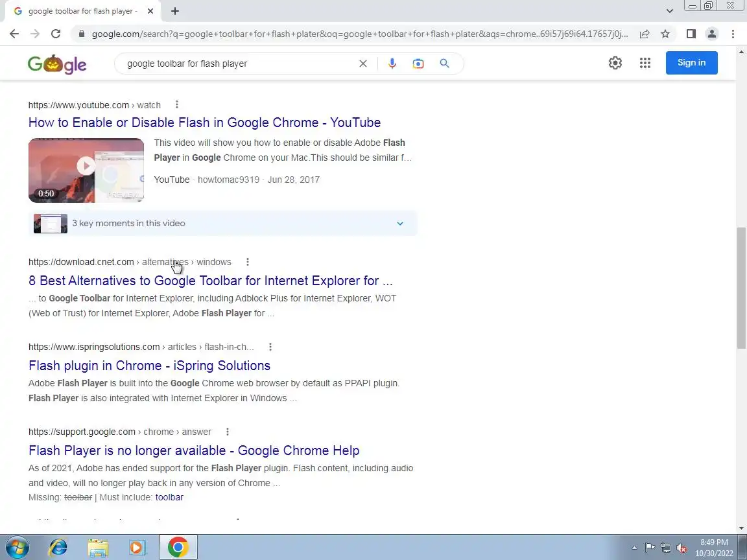Reload the current page
The height and width of the screenshot is (560, 747).
pos(56,34)
